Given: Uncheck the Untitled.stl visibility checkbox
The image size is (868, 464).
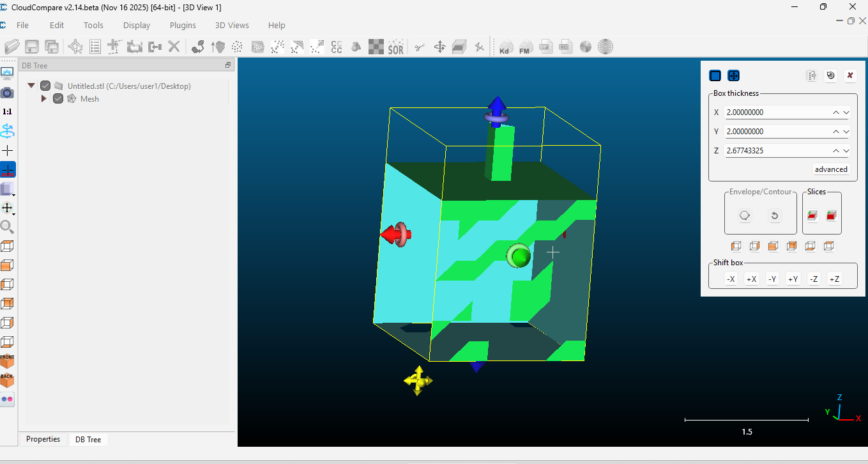Looking at the screenshot, I should tap(45, 85).
